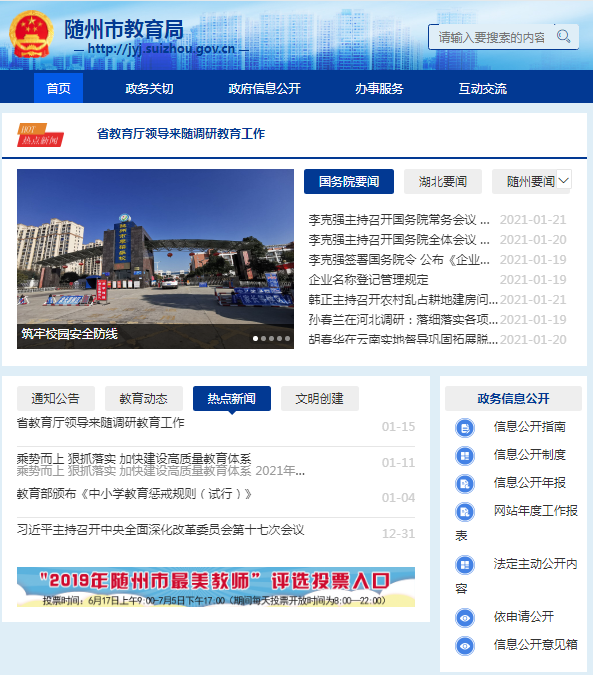
Task: Click the 2019年随州市最美教师 voting banner
Action: pos(216,587)
